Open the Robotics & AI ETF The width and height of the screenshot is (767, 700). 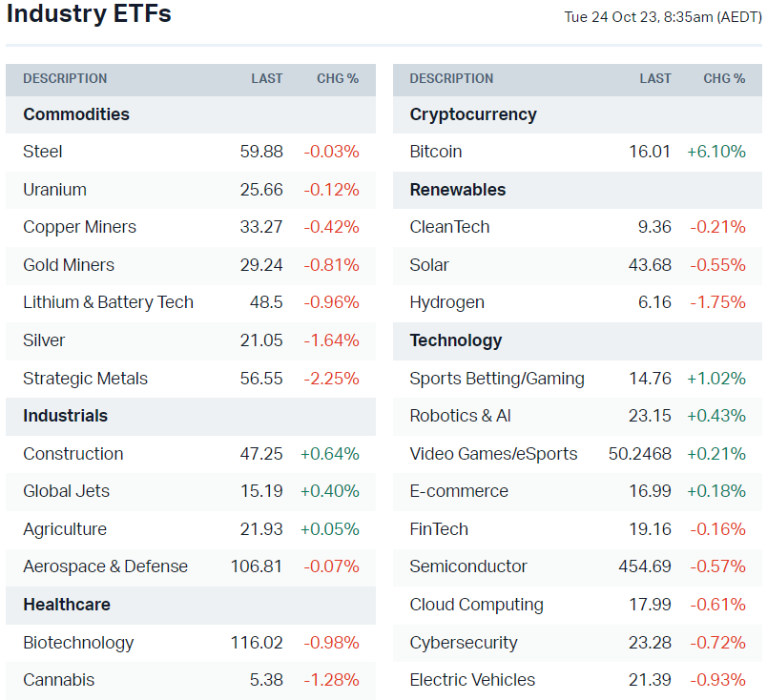(x=460, y=416)
